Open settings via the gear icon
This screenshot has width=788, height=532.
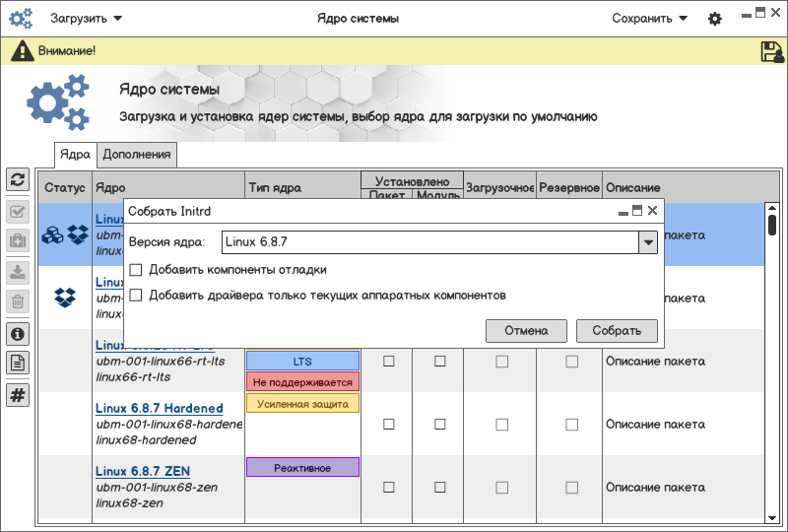(715, 19)
